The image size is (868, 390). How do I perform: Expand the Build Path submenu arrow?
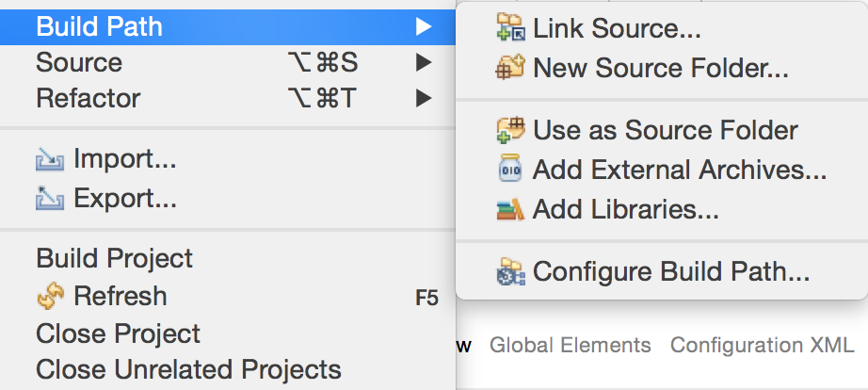(x=424, y=26)
